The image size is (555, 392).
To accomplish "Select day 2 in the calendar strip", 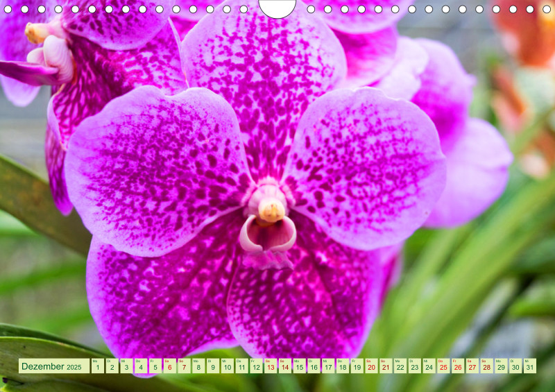I will pos(112,366).
